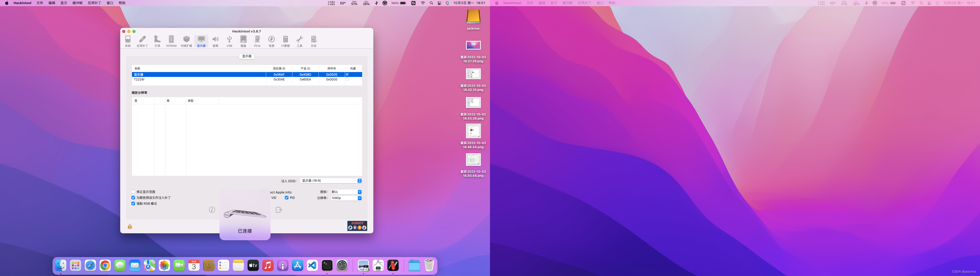
Task: Open the 日志 logs section
Action: click(313, 41)
